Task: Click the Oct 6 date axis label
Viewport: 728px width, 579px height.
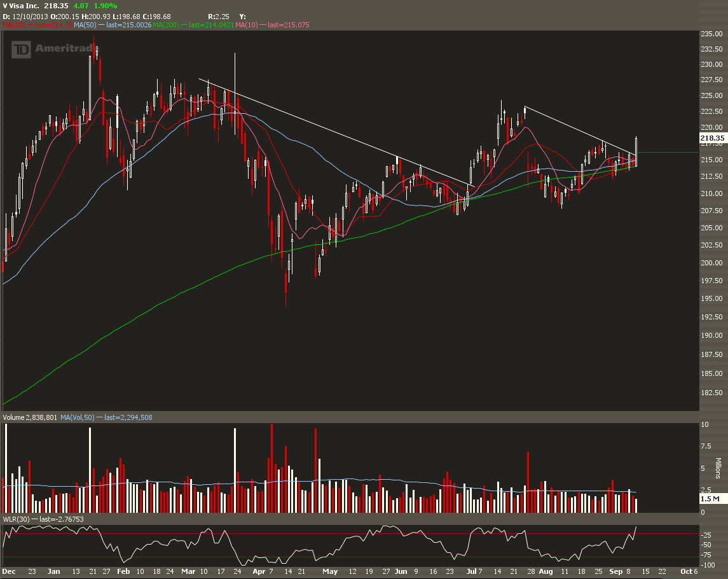Action: (689, 571)
